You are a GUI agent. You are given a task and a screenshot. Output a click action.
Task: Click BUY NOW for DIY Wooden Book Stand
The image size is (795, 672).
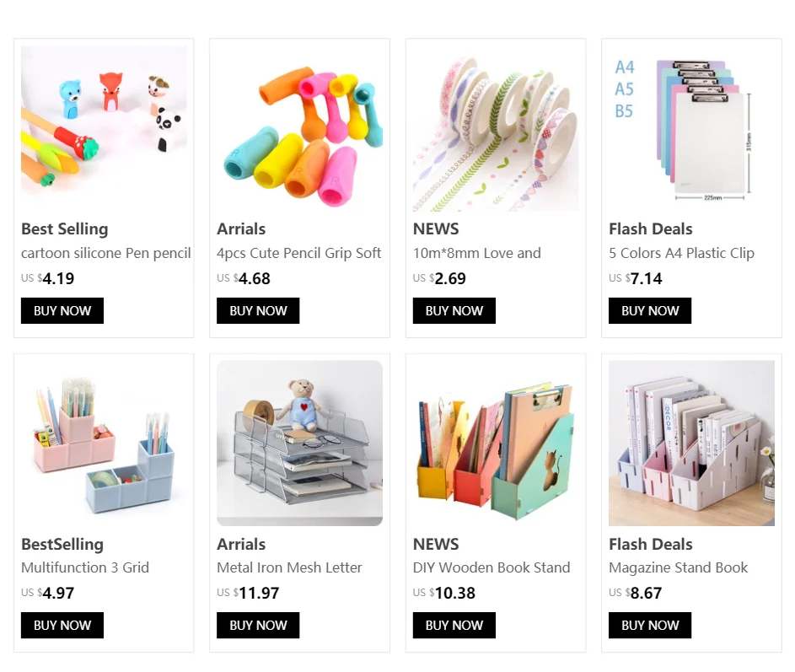[x=454, y=626]
